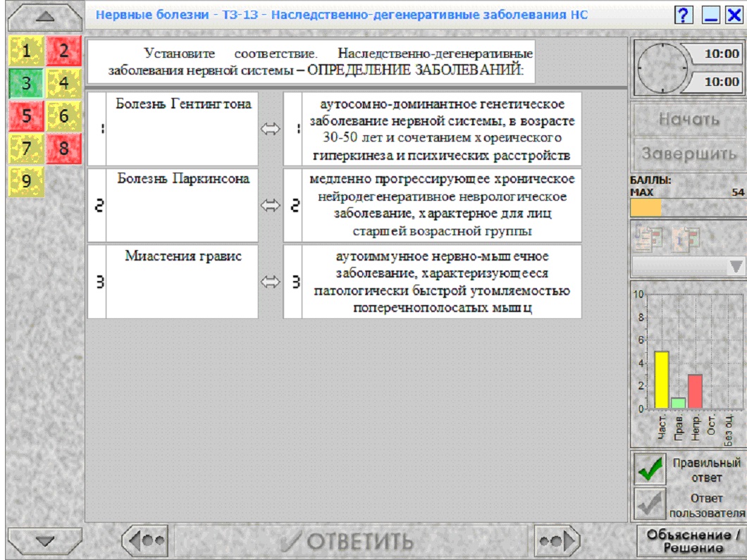Click the БАЛЛЫ label

pos(650,180)
